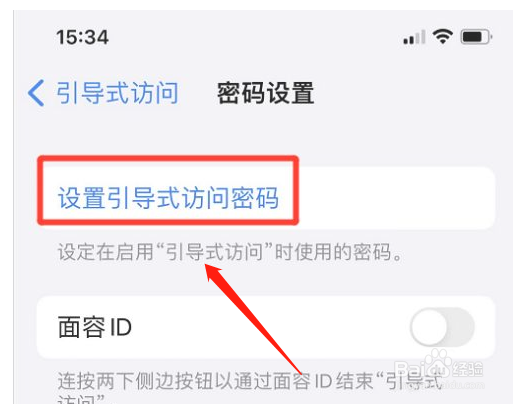The image size is (514, 404).
Task: Enable the 面容 ID switch
Action: point(442,327)
